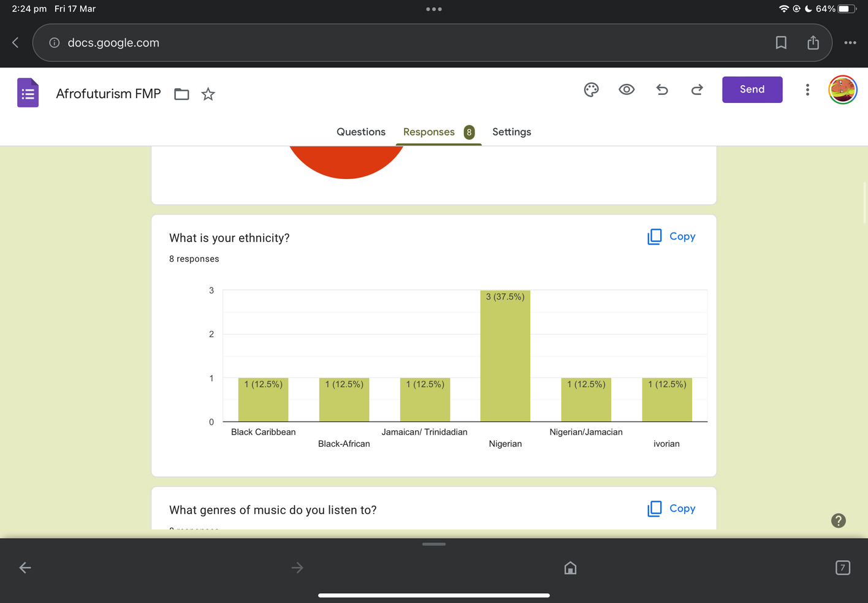
Task: Open the three-dot more options menu in Forms
Action: (x=807, y=90)
